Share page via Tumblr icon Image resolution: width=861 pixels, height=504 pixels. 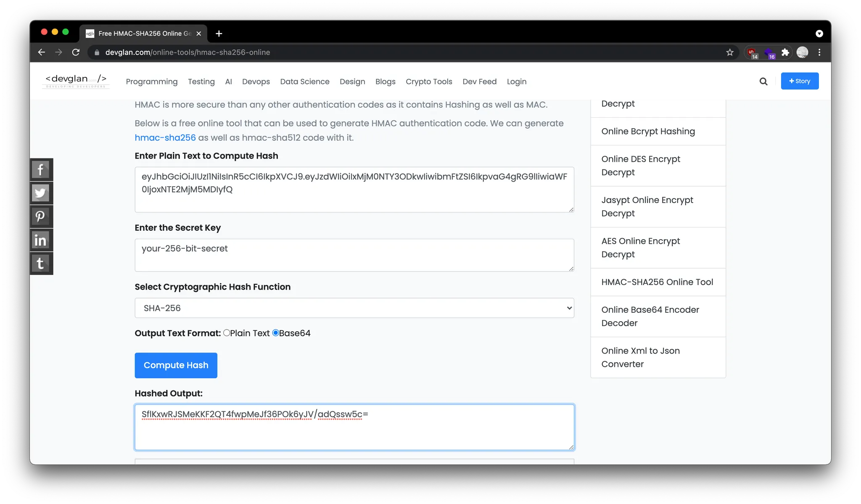click(x=41, y=264)
